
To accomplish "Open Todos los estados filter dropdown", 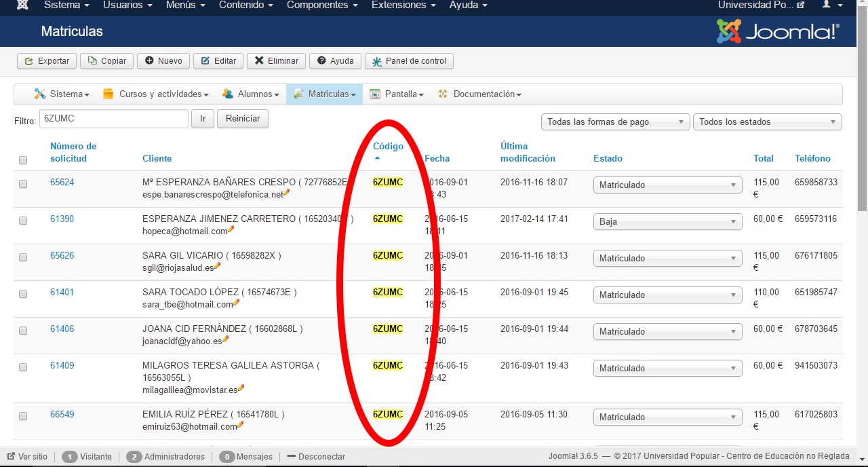I will [x=767, y=122].
